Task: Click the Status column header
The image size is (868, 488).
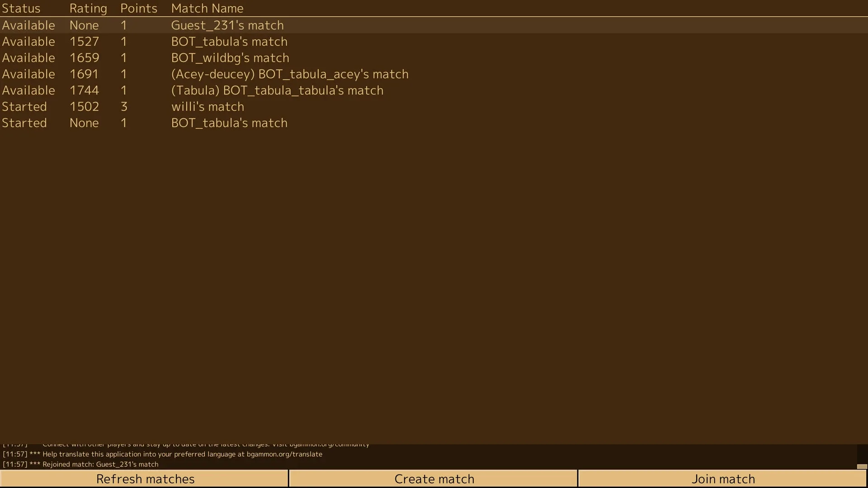Action: click(x=21, y=8)
